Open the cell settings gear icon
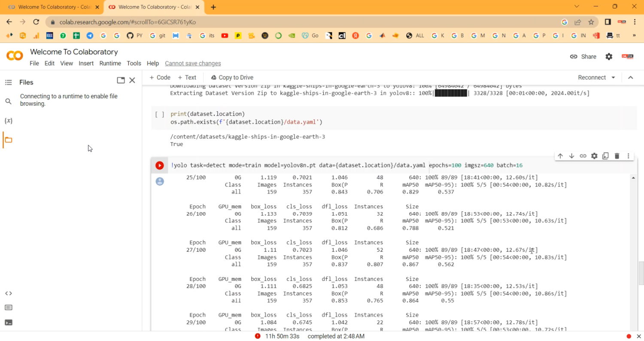644x341 pixels. tap(594, 156)
